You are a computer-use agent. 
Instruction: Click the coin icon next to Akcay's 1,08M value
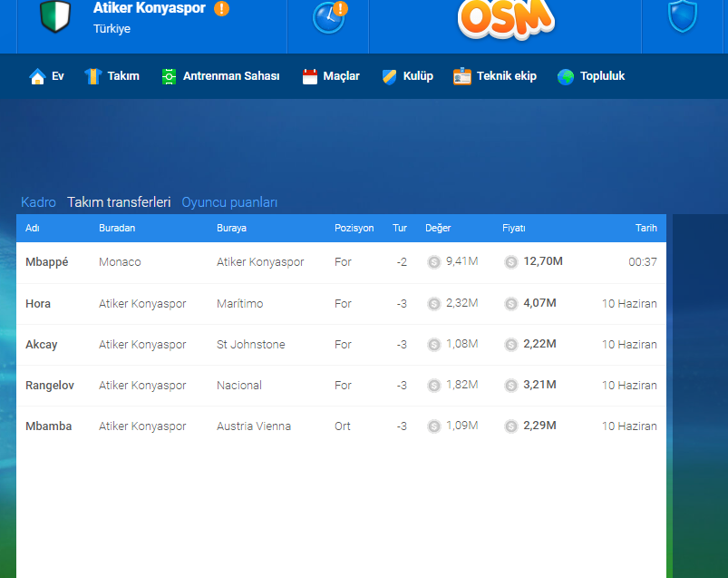[x=434, y=345]
